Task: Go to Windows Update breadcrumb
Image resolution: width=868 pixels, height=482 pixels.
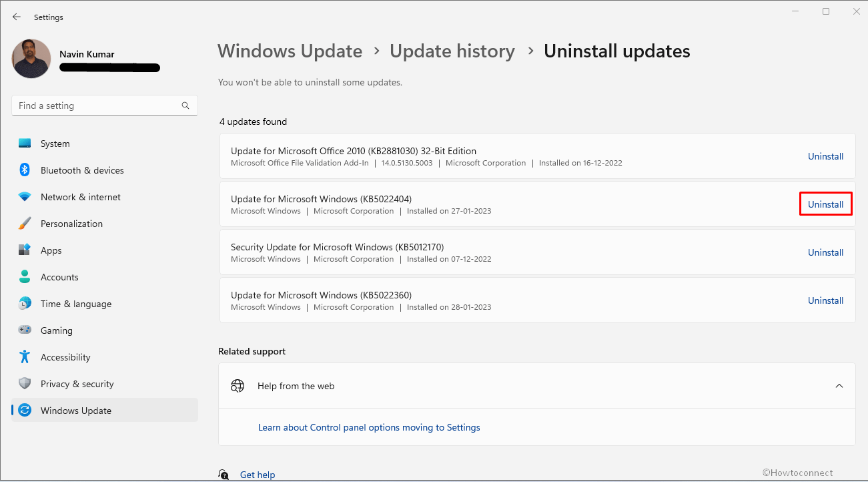Action: coord(290,51)
